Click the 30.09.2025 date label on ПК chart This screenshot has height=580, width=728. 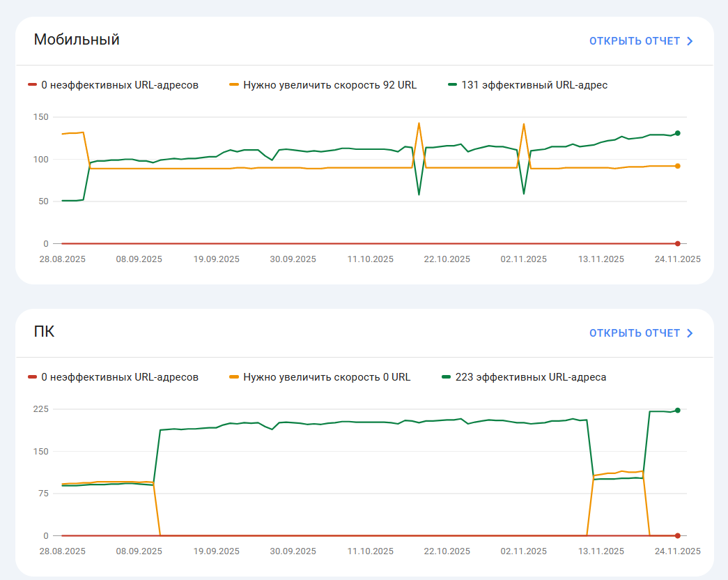(293, 551)
